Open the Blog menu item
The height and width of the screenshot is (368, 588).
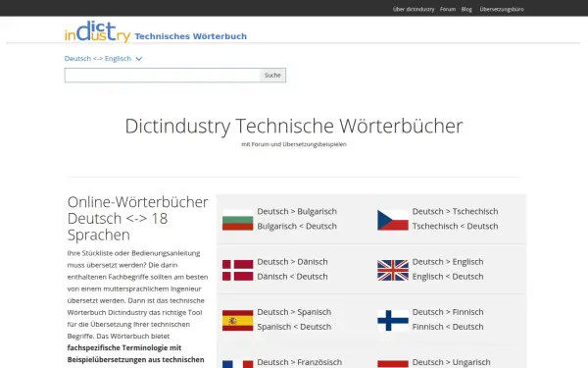466,9
